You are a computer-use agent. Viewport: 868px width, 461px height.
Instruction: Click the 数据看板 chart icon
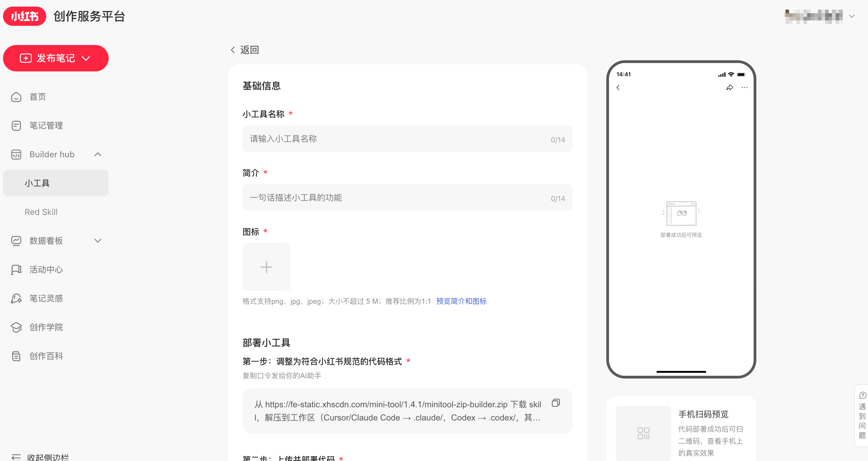click(x=16, y=241)
